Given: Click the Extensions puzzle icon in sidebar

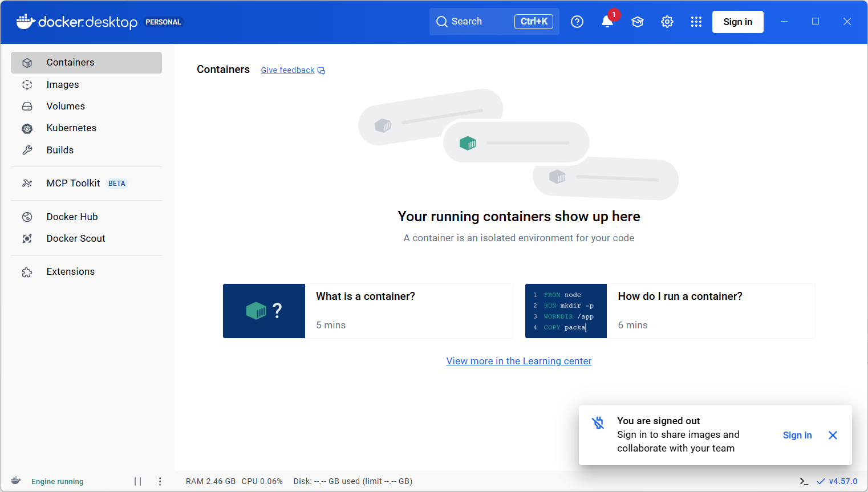Looking at the screenshot, I should point(27,272).
